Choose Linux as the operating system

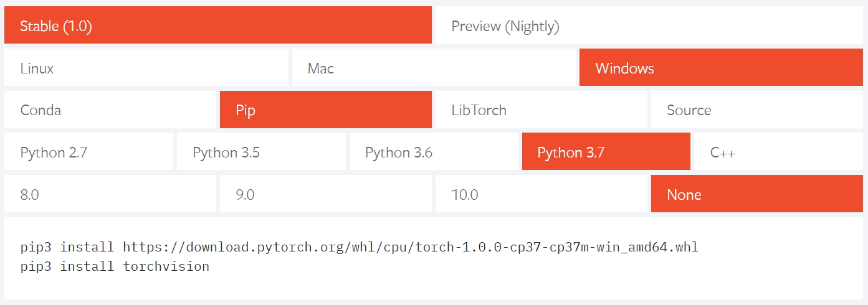coord(146,68)
